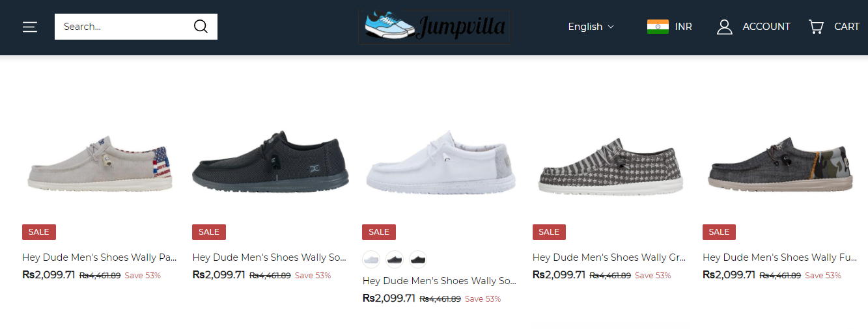
Task: Select the black shoe variant swatch
Action: (418, 259)
